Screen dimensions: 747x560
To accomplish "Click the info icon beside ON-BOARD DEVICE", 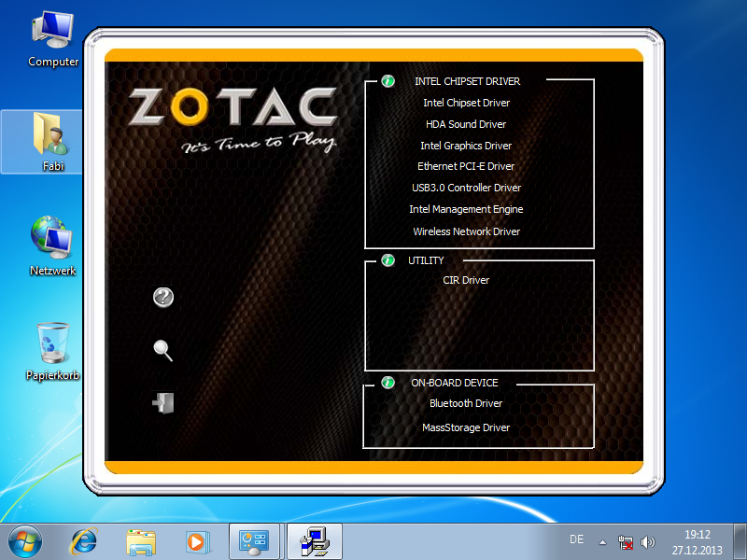I will tap(388, 383).
